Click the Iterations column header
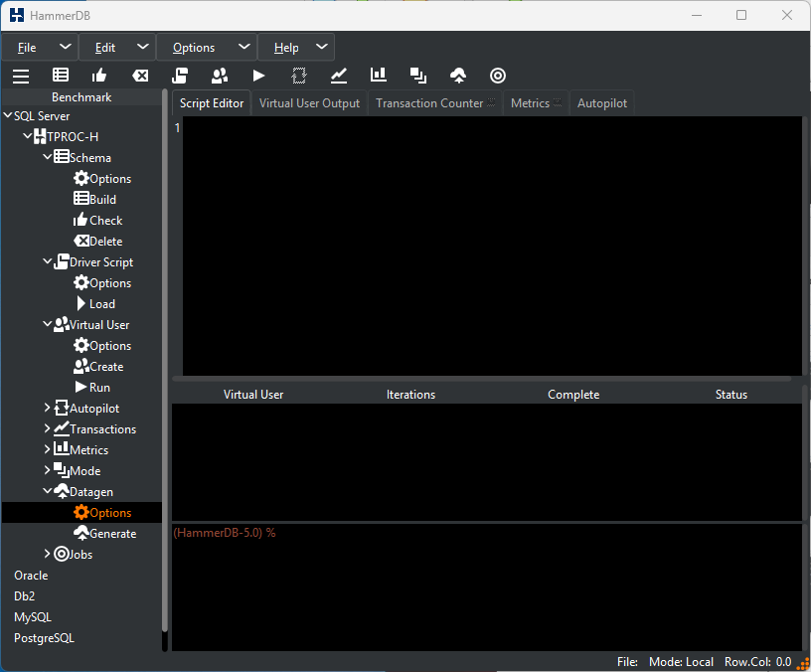This screenshot has width=811, height=672. tap(410, 395)
